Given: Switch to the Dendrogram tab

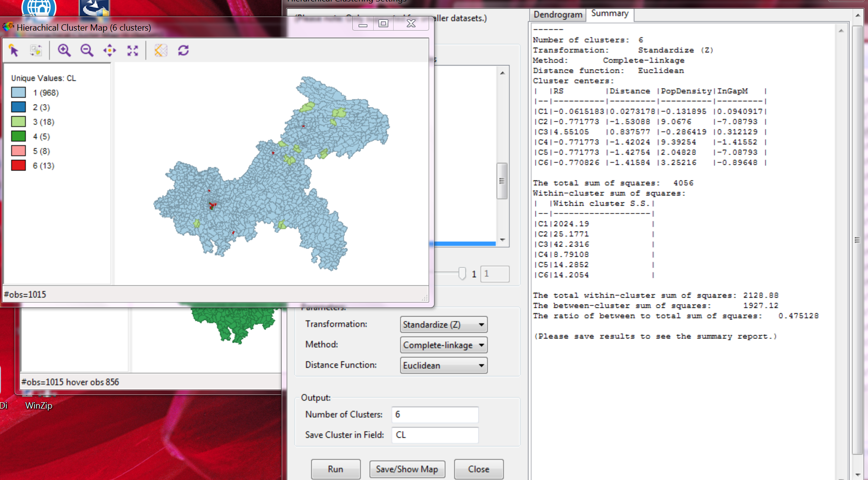Looking at the screenshot, I should click(x=558, y=15).
